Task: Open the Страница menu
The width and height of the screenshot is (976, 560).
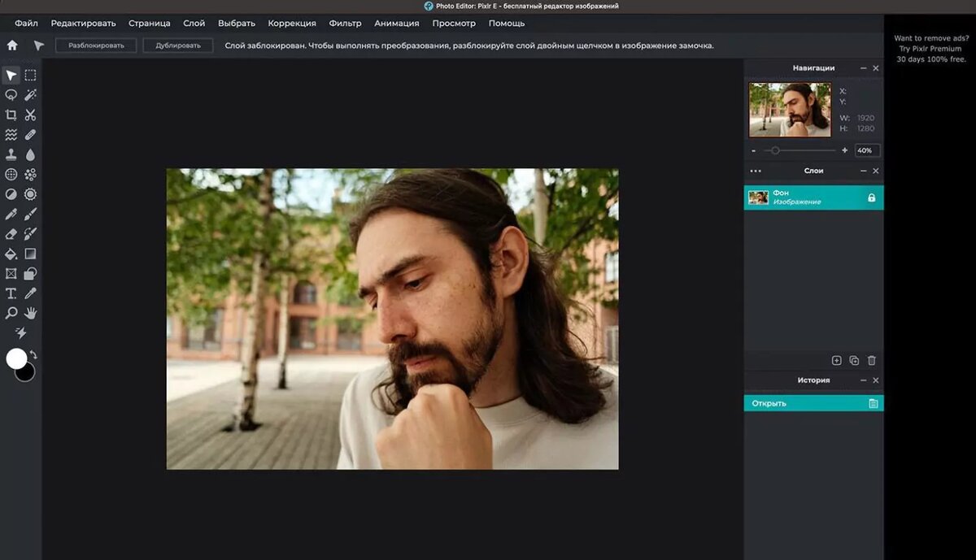Action: 150,24
